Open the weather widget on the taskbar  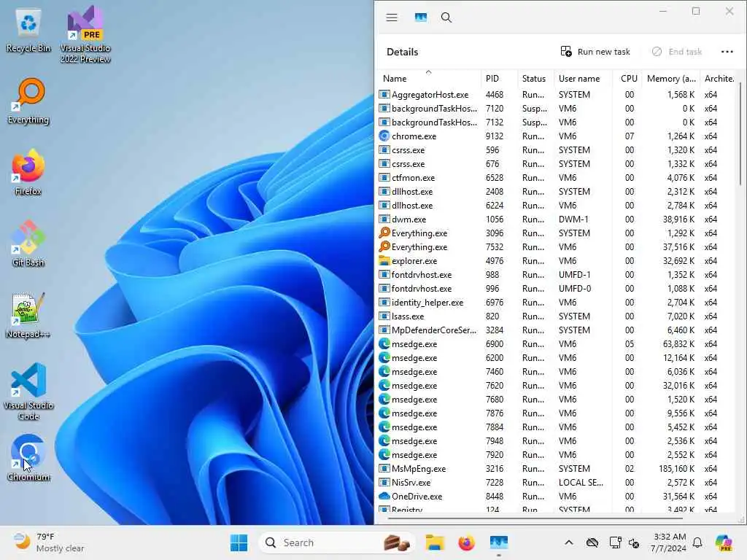49,542
